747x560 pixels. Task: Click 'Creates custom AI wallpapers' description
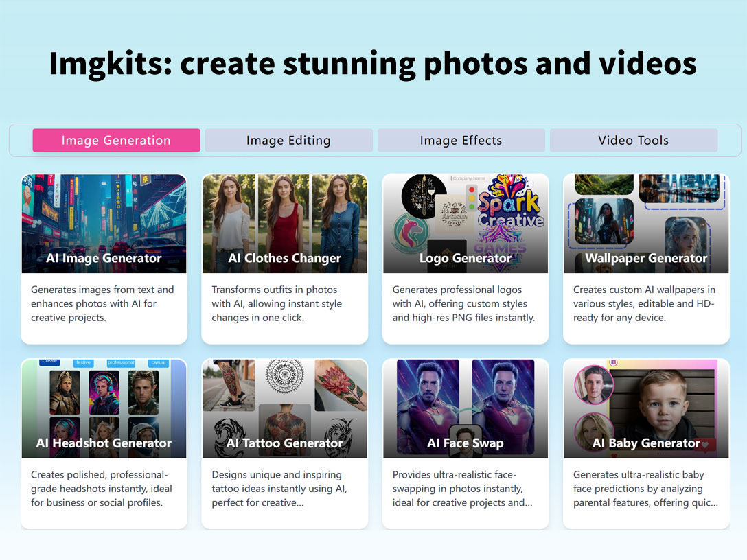[644, 303]
